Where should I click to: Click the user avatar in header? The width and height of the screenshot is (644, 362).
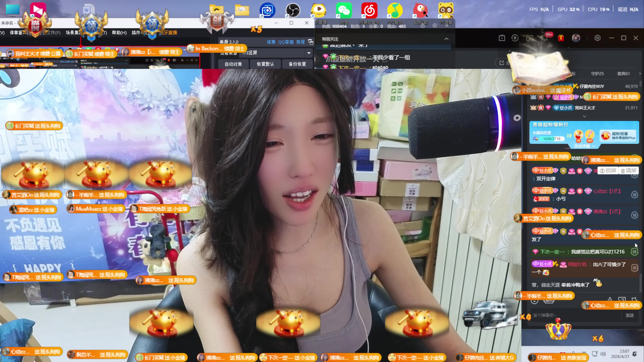(x=576, y=38)
